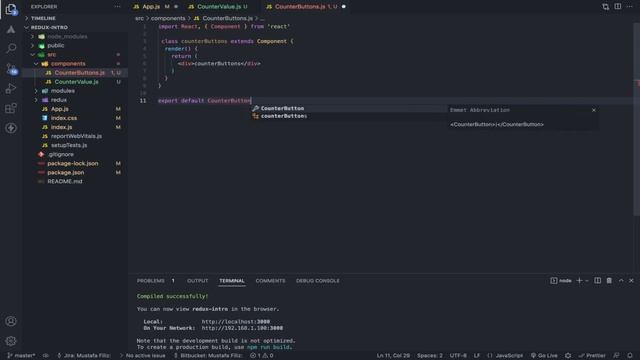Click master branch in status bar
The width and height of the screenshot is (640, 360).
21,356
